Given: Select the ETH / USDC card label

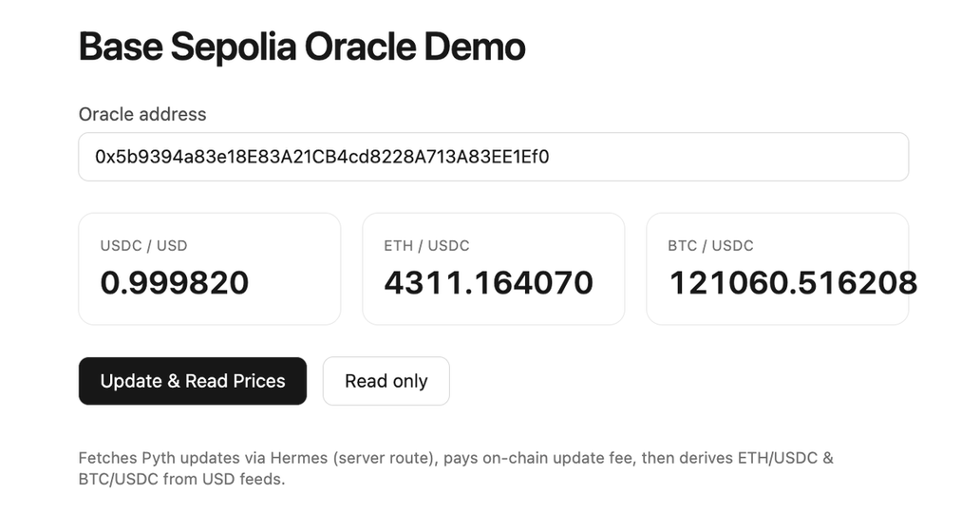Looking at the screenshot, I should (426, 245).
